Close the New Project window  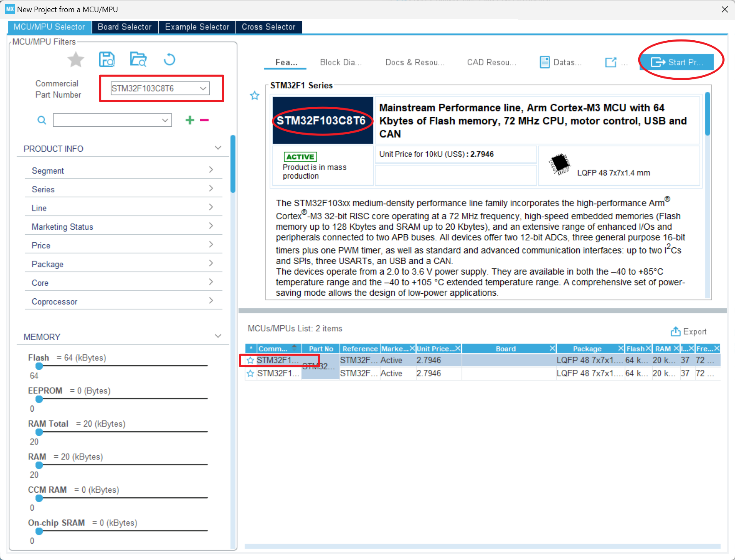click(725, 9)
